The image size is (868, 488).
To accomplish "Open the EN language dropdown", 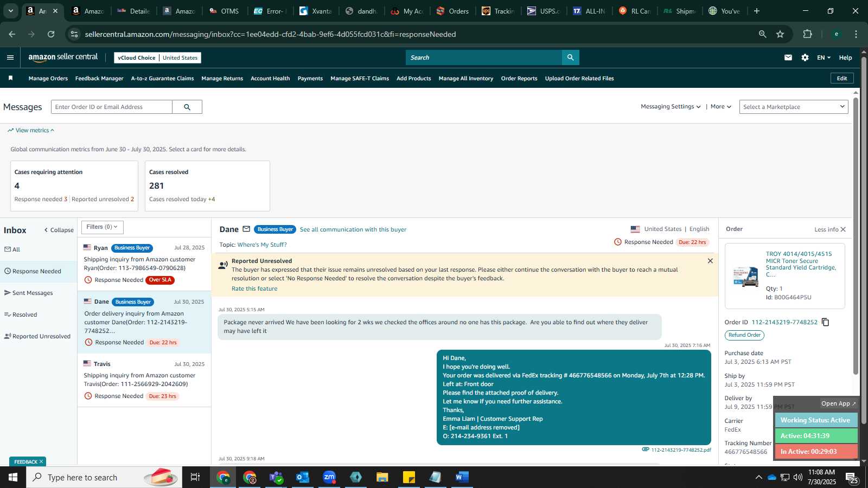I will coord(824,57).
